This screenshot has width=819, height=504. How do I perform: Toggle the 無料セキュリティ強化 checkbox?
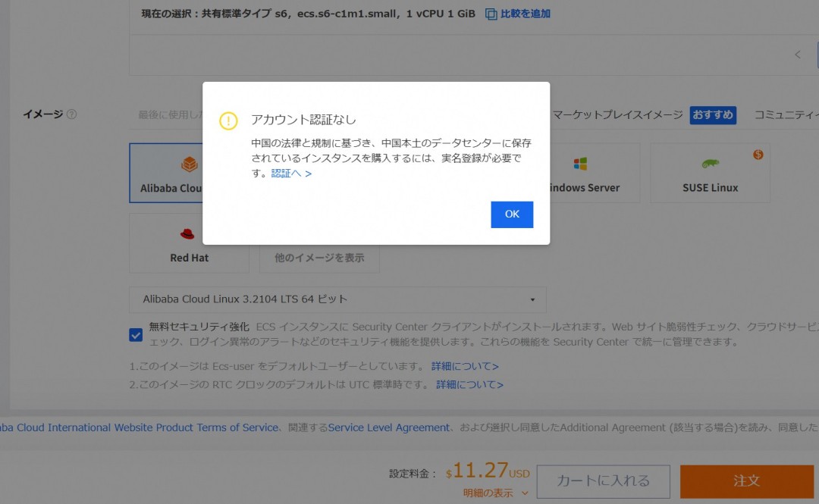point(136,335)
